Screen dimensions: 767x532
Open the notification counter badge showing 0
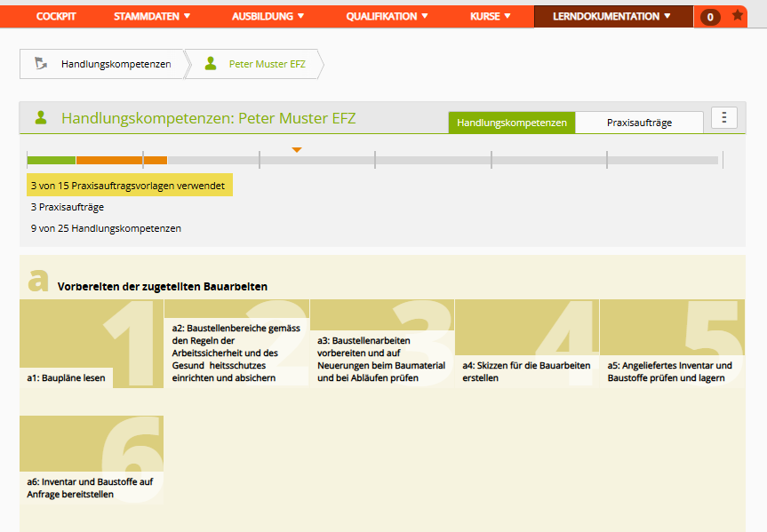point(710,17)
